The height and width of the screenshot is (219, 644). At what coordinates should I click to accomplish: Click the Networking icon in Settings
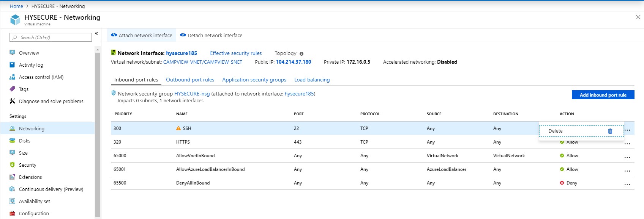coord(13,128)
